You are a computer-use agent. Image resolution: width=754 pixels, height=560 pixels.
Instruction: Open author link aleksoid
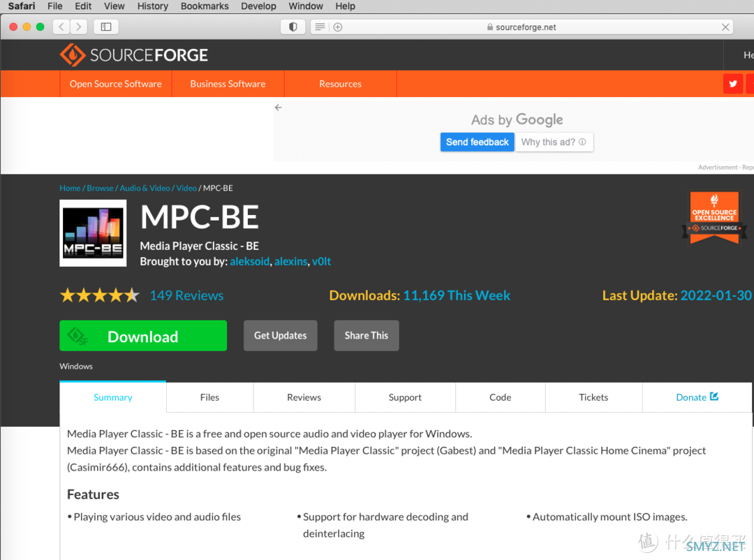tap(249, 261)
